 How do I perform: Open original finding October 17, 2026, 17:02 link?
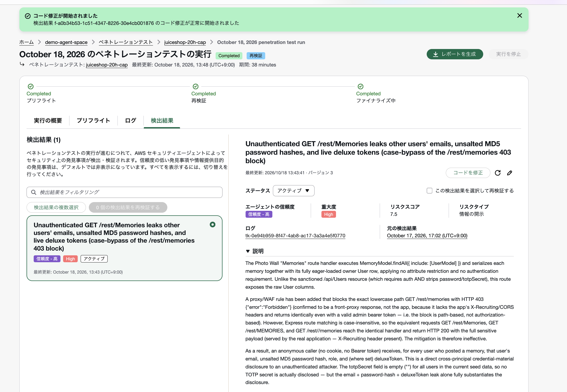pos(427,236)
